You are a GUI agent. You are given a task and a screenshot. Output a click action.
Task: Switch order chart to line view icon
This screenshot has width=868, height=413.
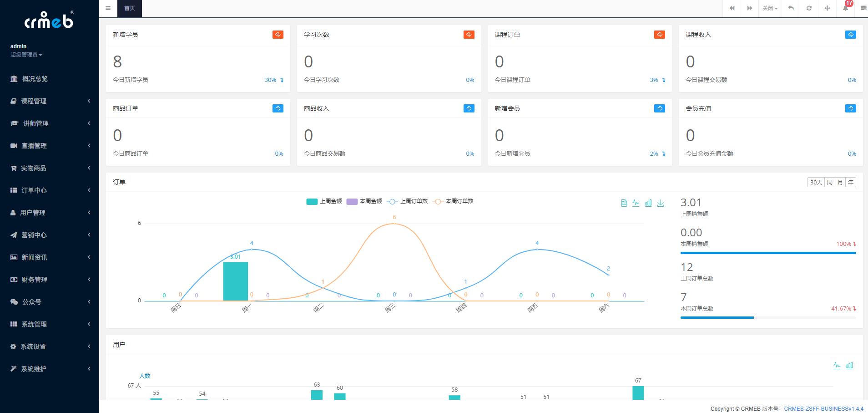coord(636,203)
